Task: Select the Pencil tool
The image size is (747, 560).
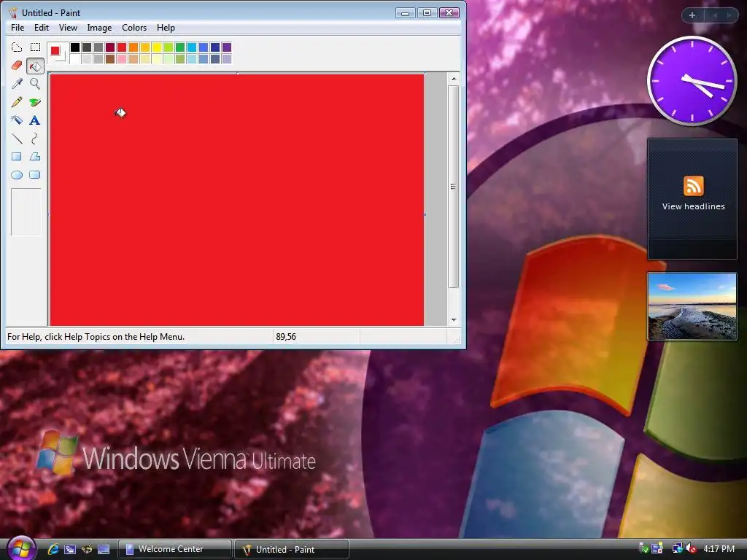Action: point(17,102)
